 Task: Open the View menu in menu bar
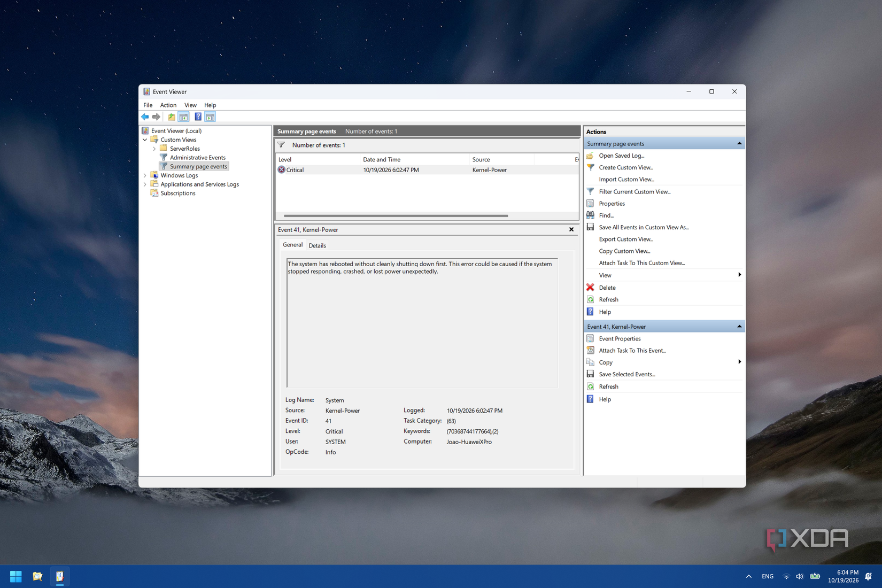[x=190, y=105]
